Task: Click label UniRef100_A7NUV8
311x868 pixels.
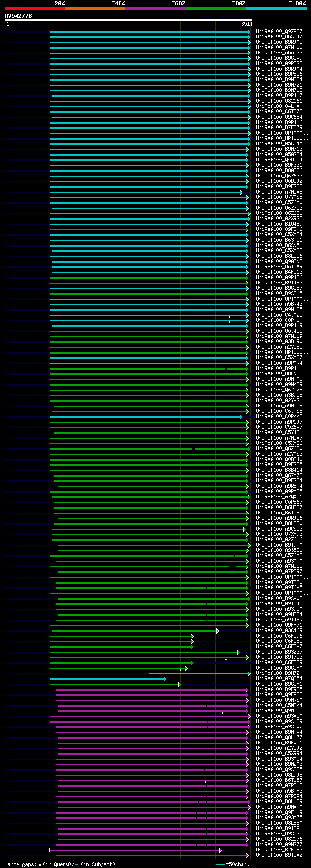Action: (279, 192)
